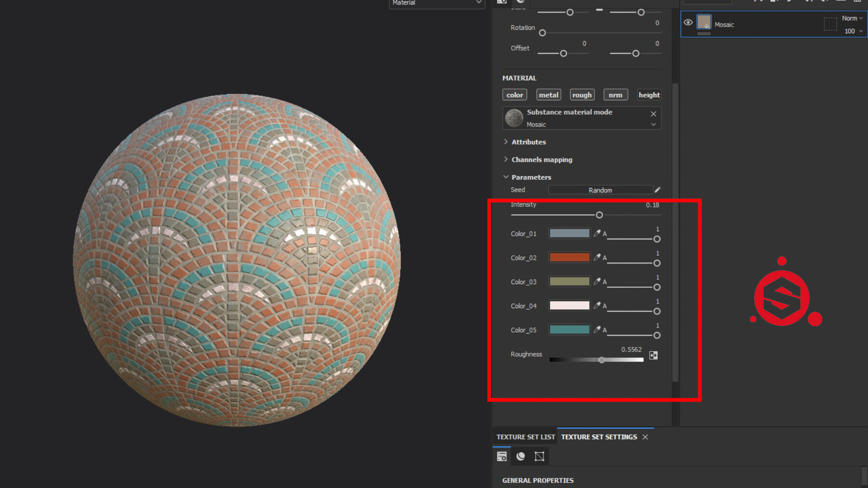Click the Mosaic layer thumbnail
Viewport: 868px width, 488px height.
point(704,23)
